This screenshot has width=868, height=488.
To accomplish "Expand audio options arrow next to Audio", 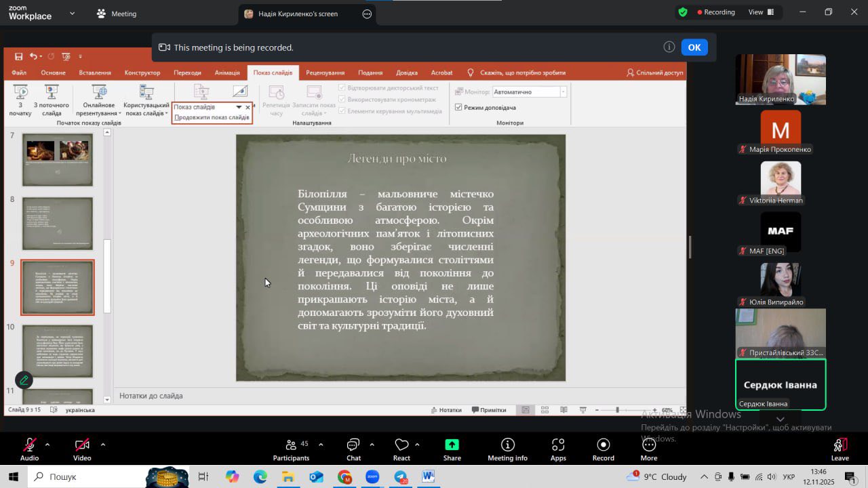I will point(47,445).
